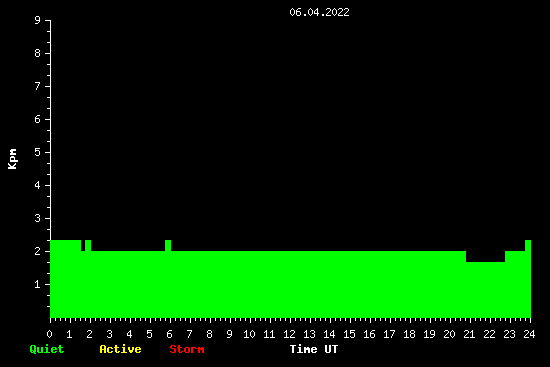Click the Time UT axis label
550x367 pixels.
[x=314, y=349]
